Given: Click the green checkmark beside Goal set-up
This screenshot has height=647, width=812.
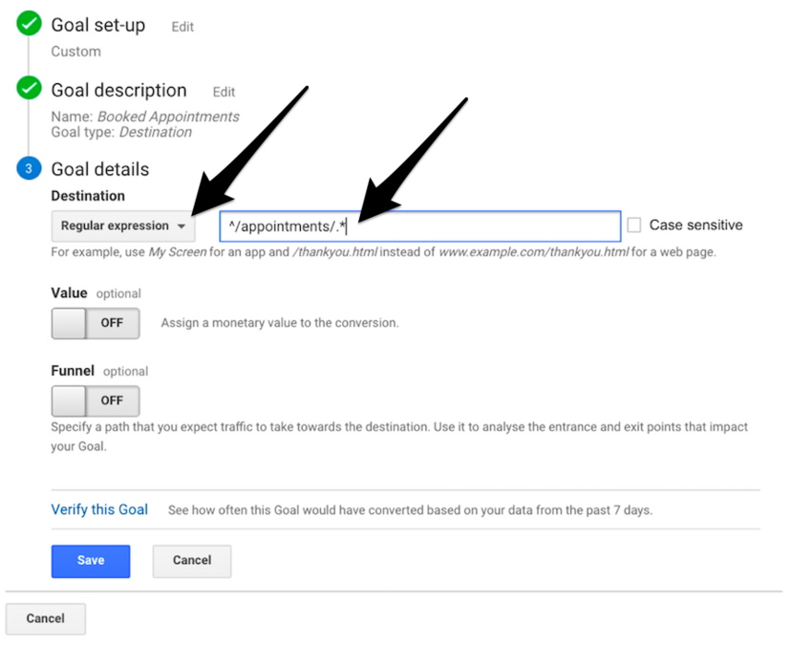Looking at the screenshot, I should click(x=29, y=25).
